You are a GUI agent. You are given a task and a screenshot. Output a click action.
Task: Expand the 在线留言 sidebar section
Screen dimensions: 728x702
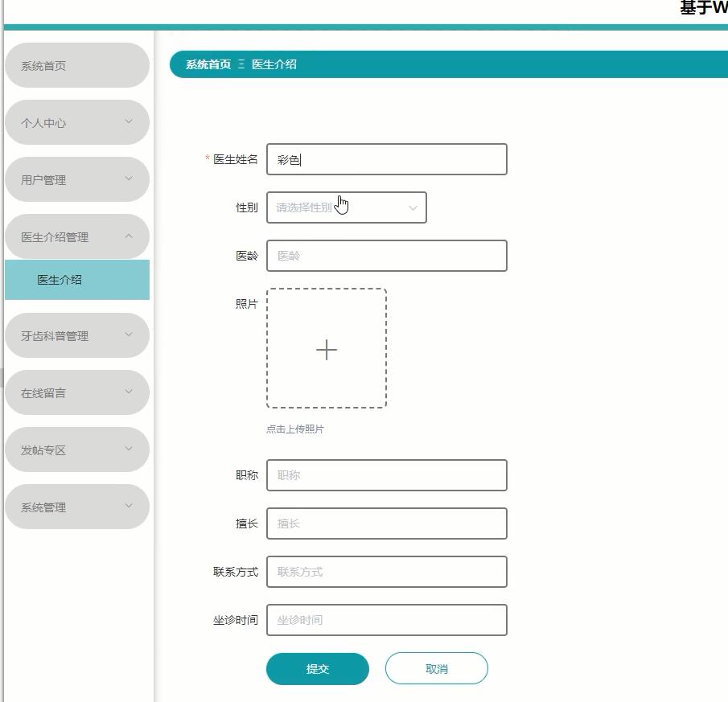76,392
